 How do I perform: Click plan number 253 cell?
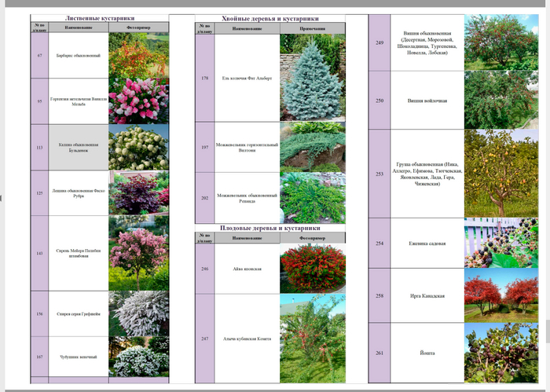379,174
